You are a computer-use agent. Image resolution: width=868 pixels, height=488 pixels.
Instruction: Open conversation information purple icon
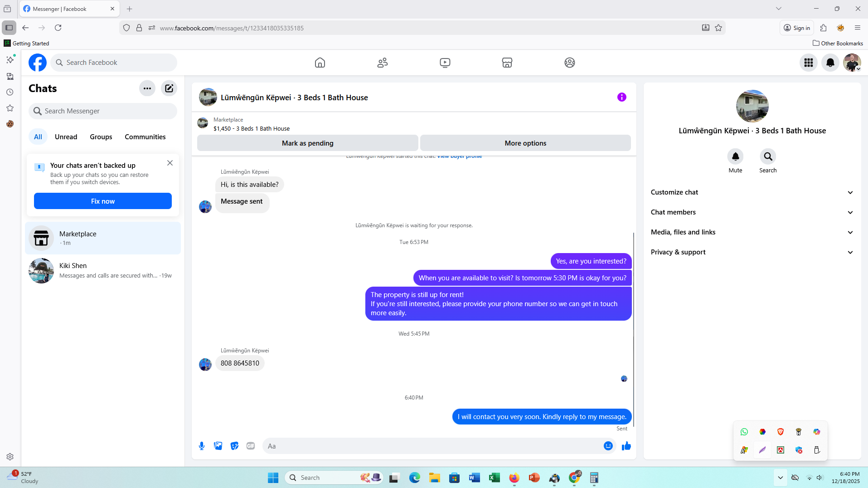tap(622, 97)
